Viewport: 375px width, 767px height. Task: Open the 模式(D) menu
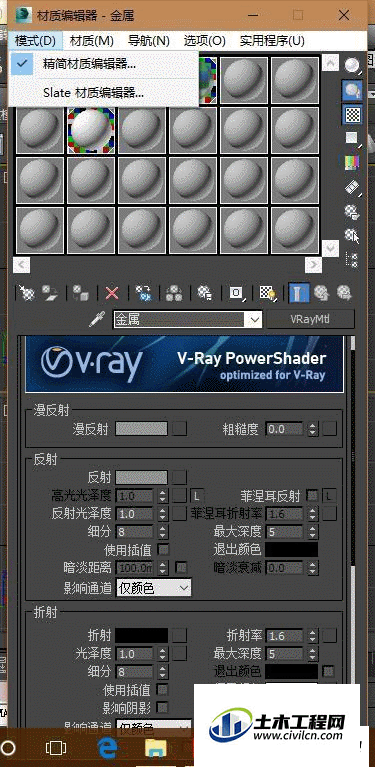click(x=35, y=41)
